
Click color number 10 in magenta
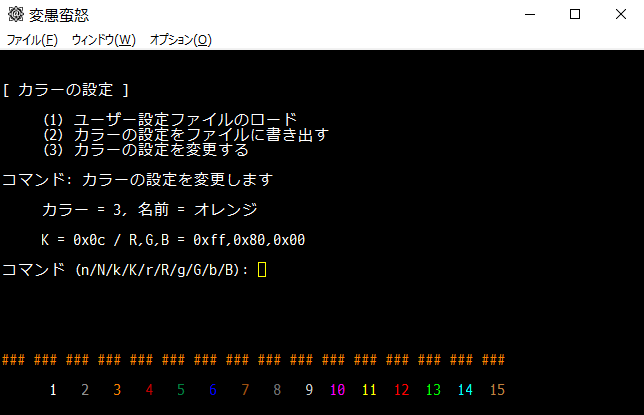pyautogui.click(x=337, y=390)
